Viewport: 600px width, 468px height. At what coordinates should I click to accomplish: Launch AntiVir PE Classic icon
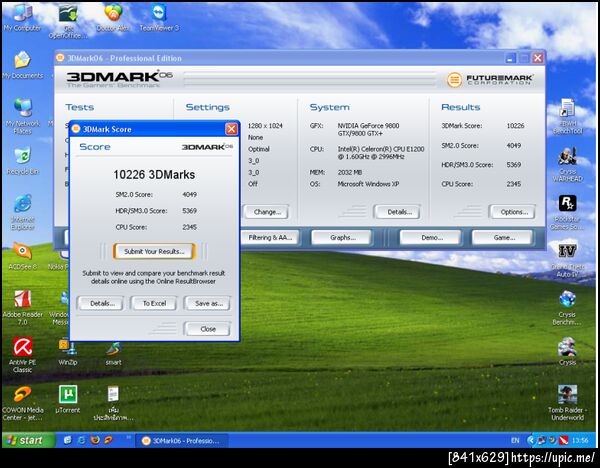[22, 355]
